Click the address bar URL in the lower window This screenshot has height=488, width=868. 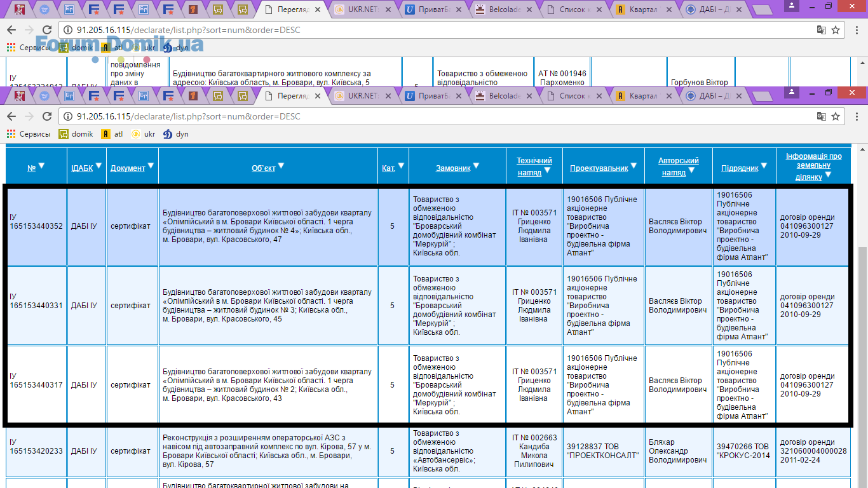188,116
